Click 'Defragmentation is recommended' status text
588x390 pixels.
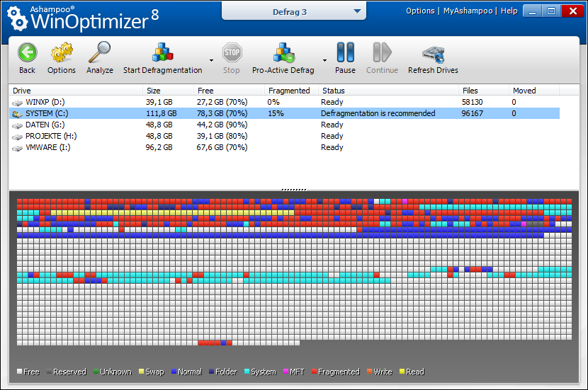tap(378, 113)
